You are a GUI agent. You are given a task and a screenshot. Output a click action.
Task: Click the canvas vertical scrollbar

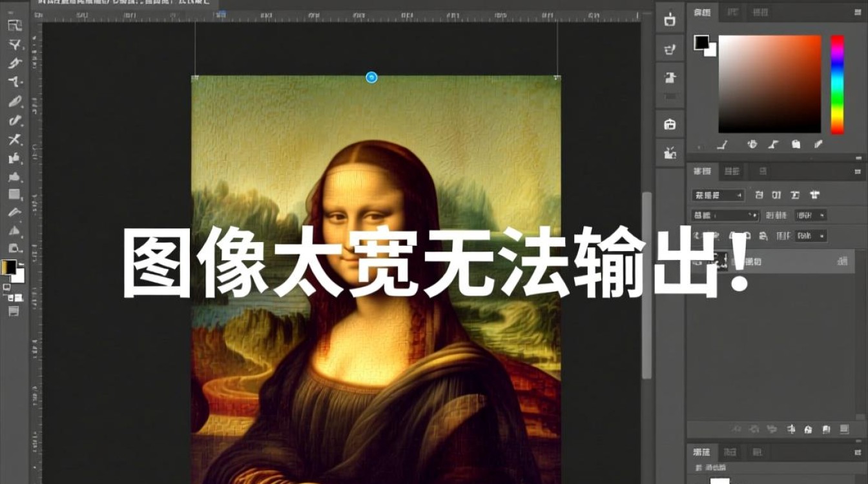tap(646, 285)
